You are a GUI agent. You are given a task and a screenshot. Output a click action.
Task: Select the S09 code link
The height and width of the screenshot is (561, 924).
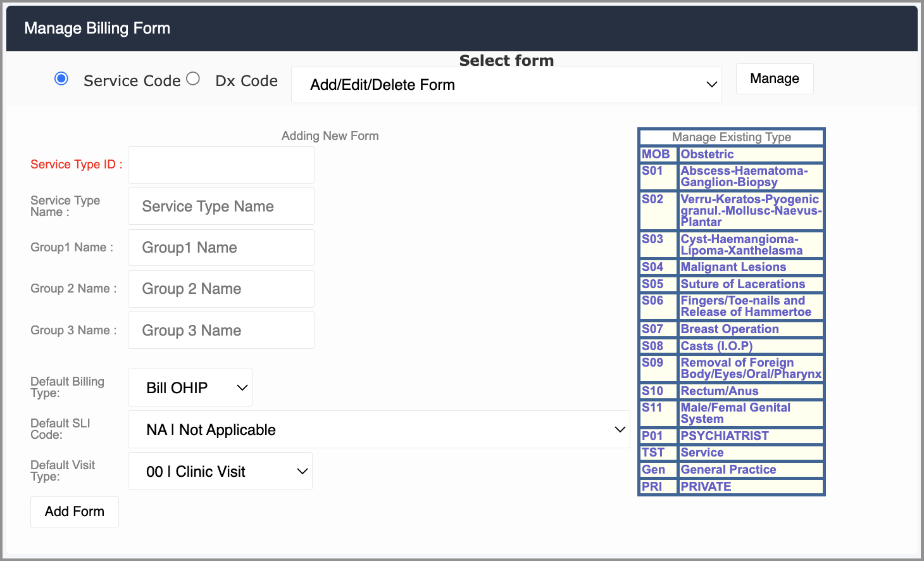(x=652, y=362)
